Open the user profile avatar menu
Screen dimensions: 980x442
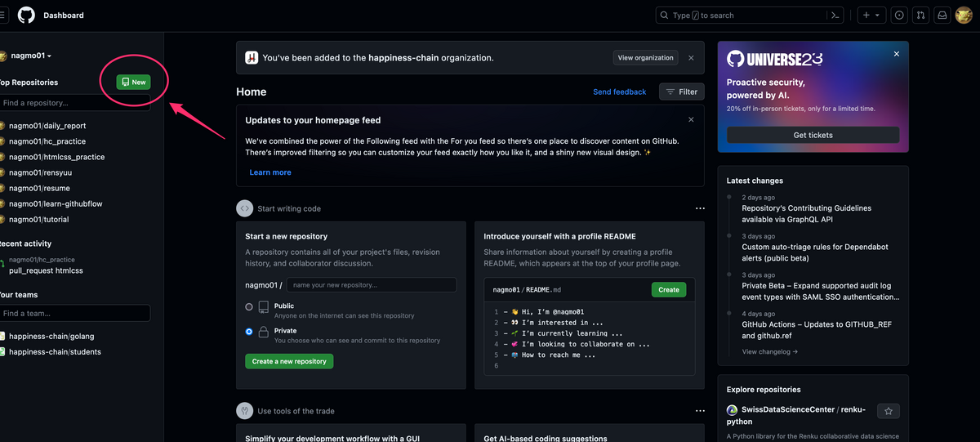pos(964,15)
